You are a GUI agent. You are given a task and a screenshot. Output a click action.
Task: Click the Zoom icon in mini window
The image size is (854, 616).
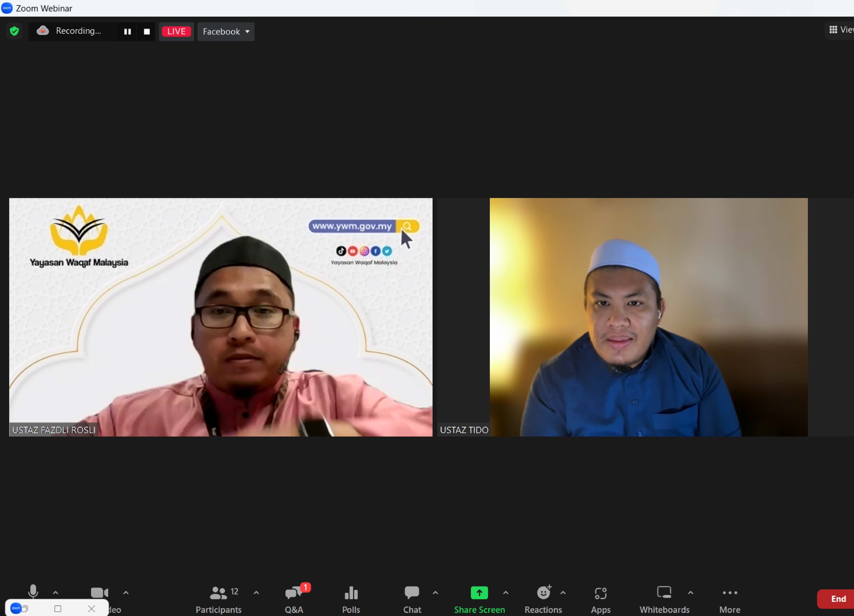[x=16, y=608]
